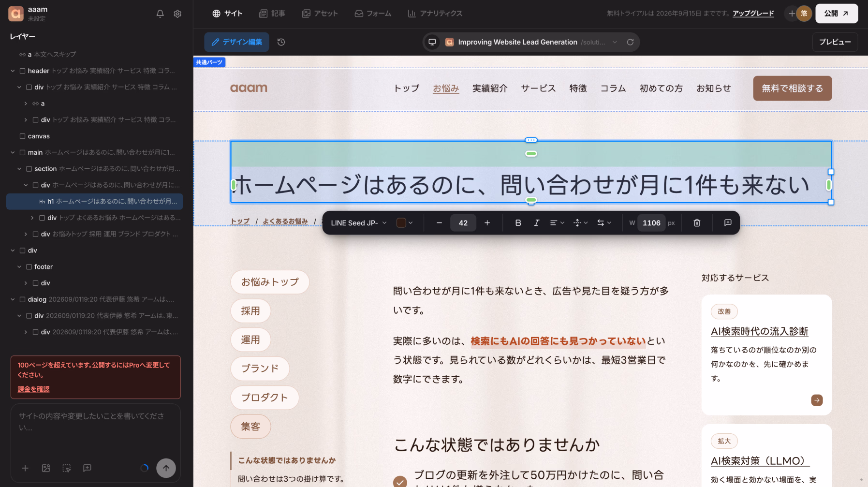Open text alignment options
868x487 pixels.
557,223
